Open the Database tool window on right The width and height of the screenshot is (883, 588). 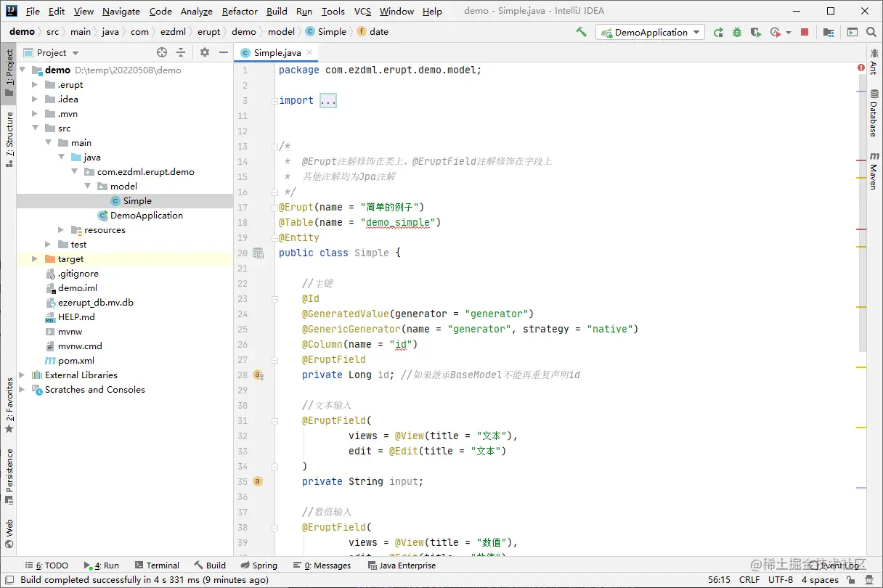[x=874, y=113]
